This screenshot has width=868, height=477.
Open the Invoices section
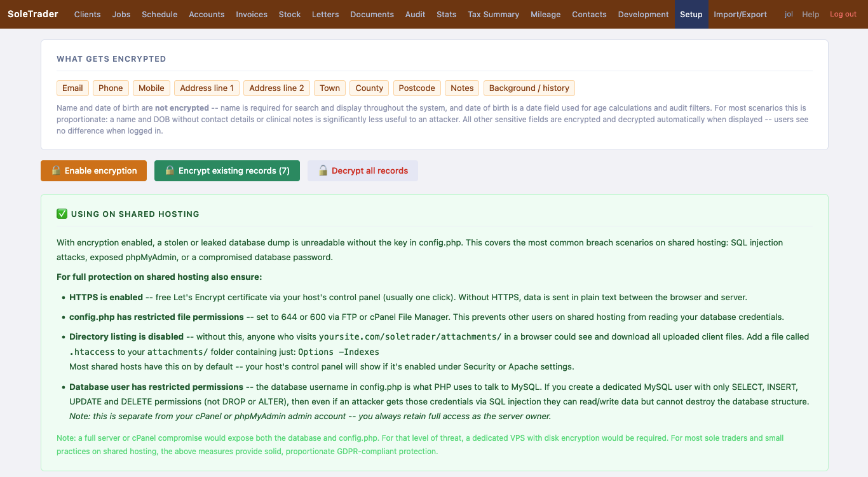(252, 14)
